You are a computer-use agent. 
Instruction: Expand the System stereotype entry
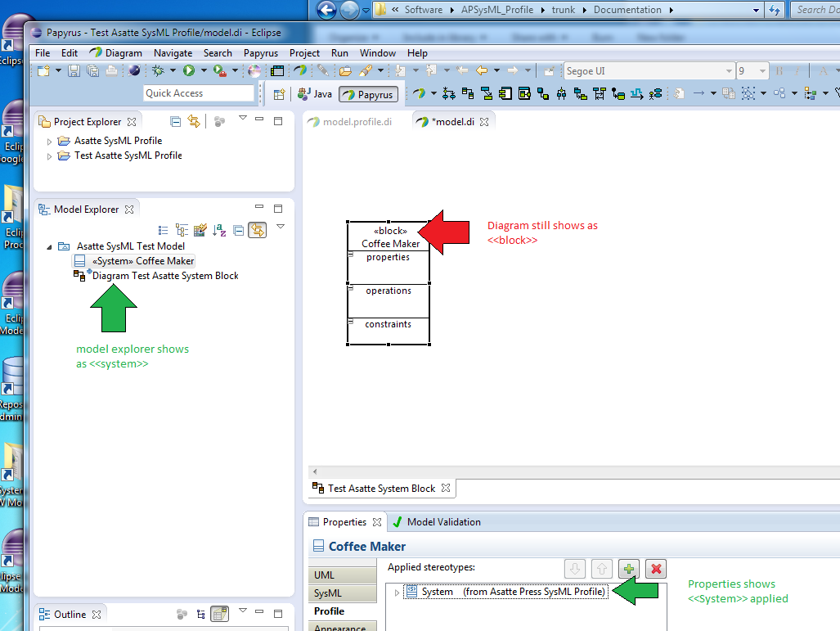point(397,593)
